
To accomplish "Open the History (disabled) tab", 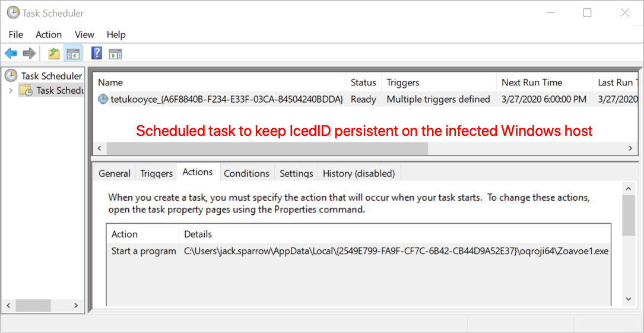I will click(x=359, y=173).
